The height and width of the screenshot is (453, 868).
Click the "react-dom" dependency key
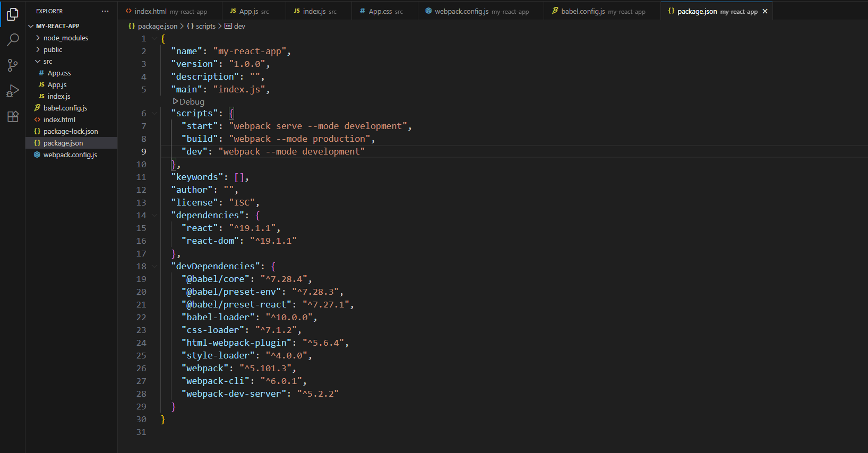(210, 241)
